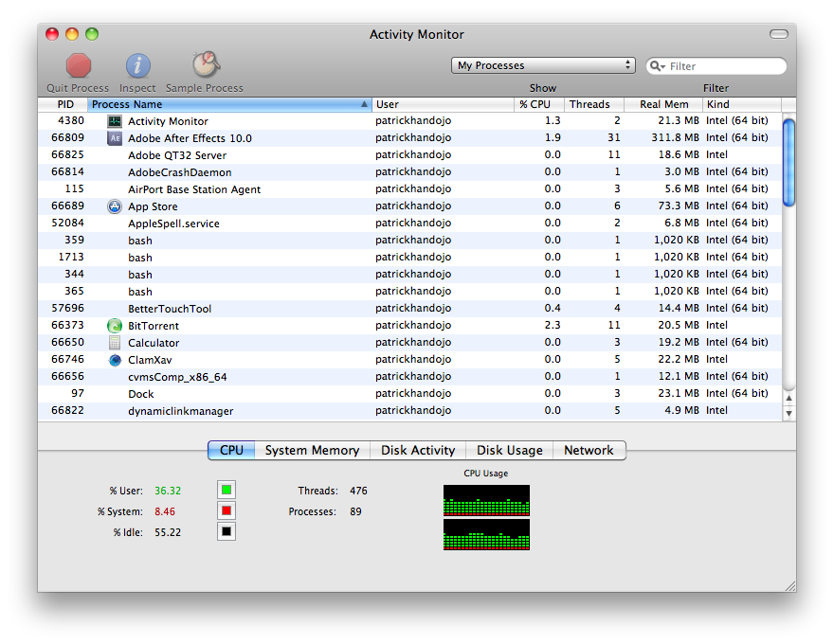Click the blue vertical scrollbar thumb
This screenshot has height=644, width=834.
pyautogui.click(x=789, y=162)
